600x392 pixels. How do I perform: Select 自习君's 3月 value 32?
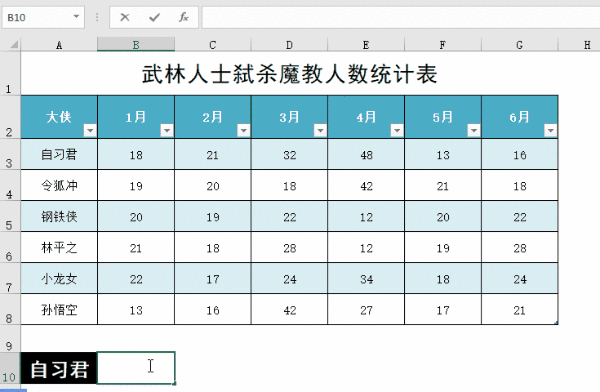[289, 154]
